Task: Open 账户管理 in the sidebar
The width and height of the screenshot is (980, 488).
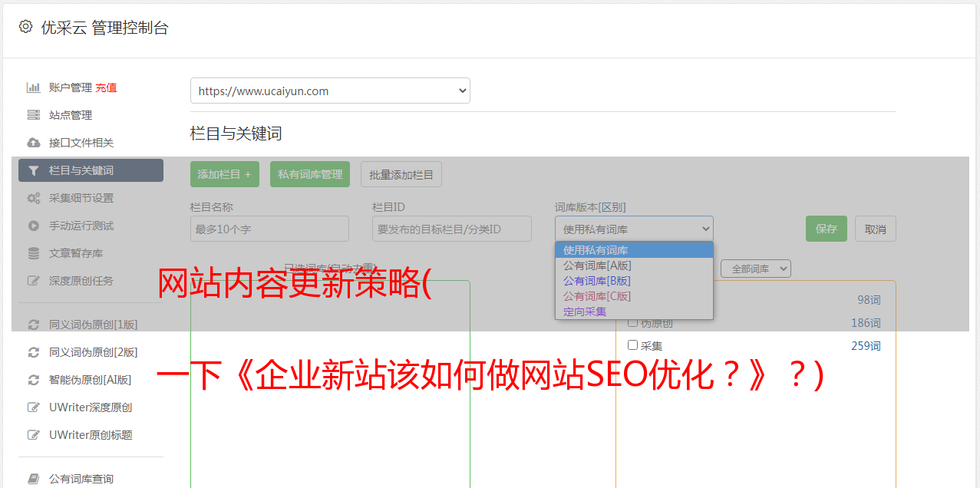Action: pos(71,87)
